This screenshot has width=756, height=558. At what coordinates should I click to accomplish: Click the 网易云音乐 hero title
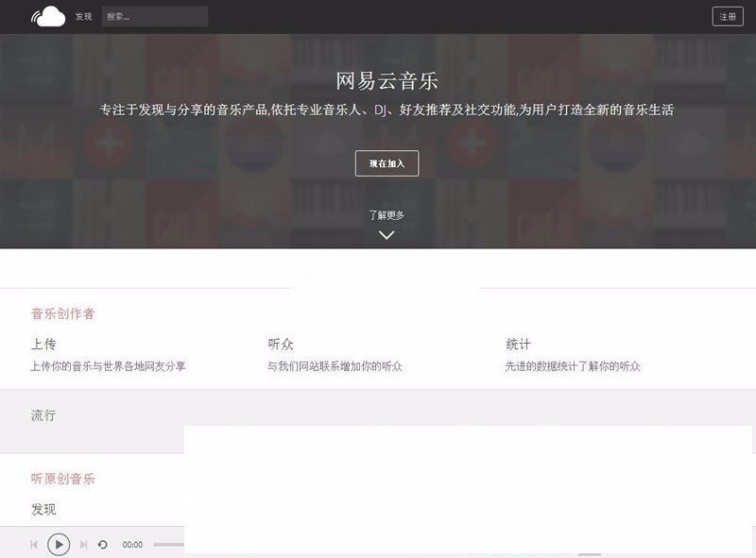click(x=387, y=81)
